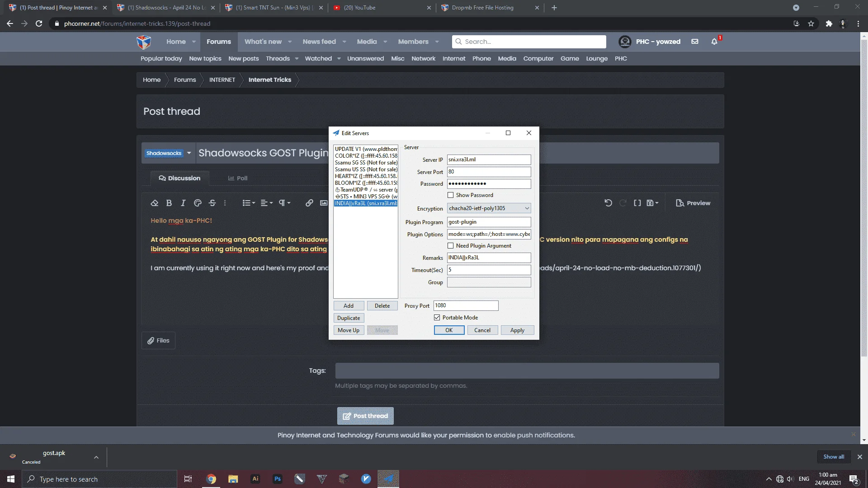This screenshot has width=868, height=488.
Task: Click the Move Up button
Action: click(x=349, y=330)
